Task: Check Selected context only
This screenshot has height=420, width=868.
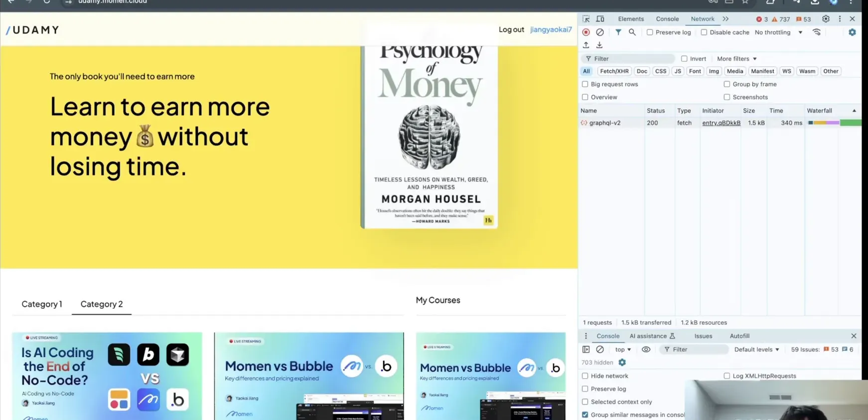Action: [x=585, y=402]
